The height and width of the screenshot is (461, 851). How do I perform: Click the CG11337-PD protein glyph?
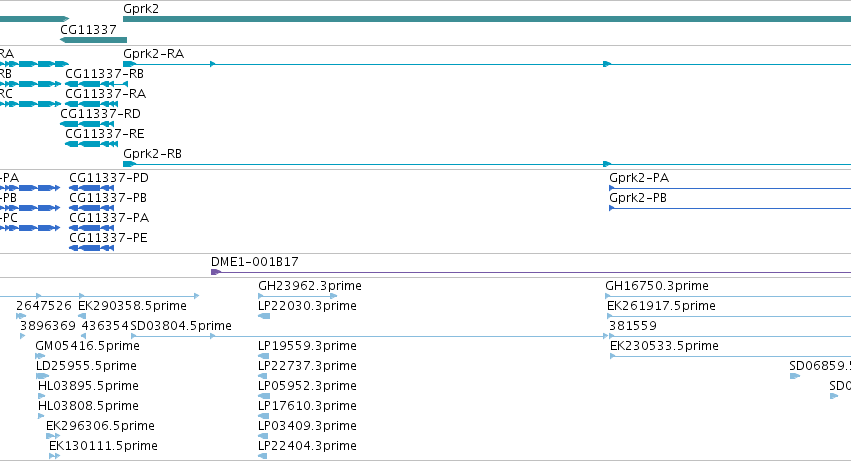point(92,188)
